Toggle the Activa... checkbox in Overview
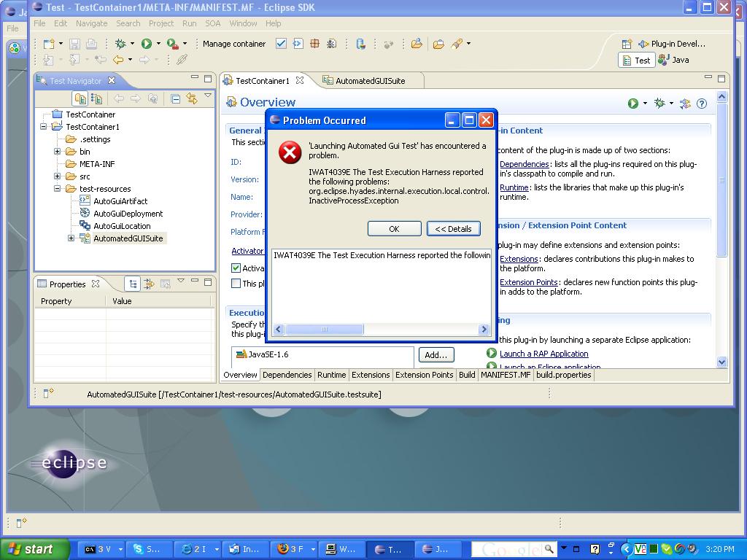The image size is (747, 560). pos(236,268)
